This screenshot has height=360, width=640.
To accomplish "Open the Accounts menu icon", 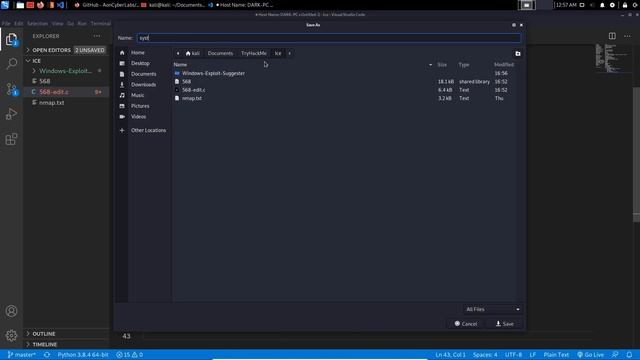I will point(11,311).
